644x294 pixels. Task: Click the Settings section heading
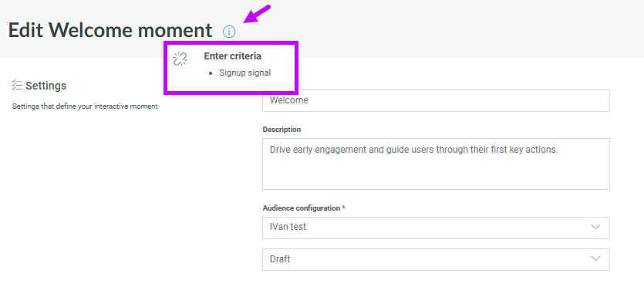pyautogui.click(x=46, y=86)
